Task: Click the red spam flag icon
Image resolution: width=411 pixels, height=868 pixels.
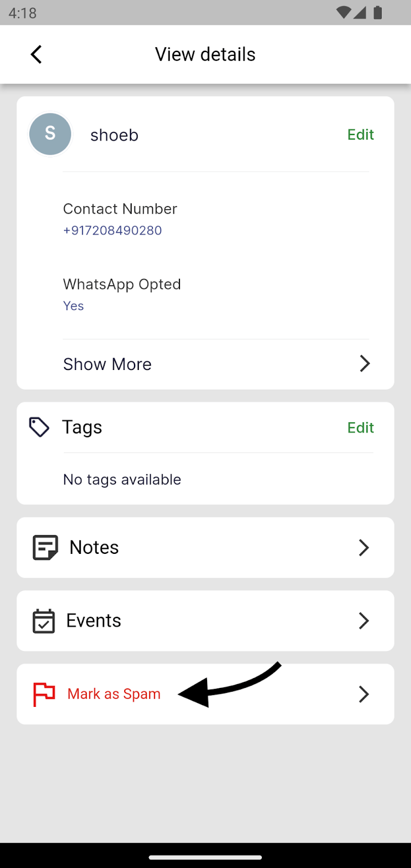Action: tap(44, 694)
